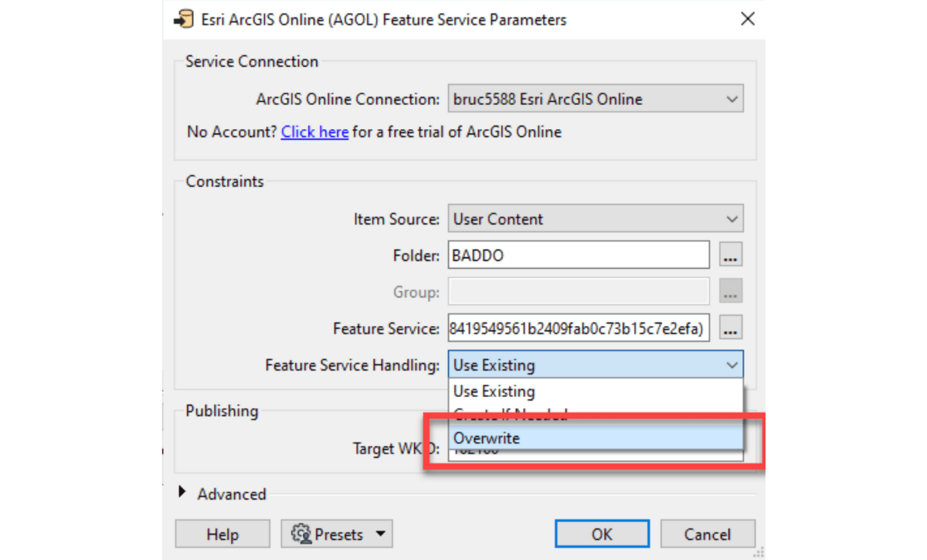Click inside the Folder field showing BADDO
927x560 pixels.
579,255
